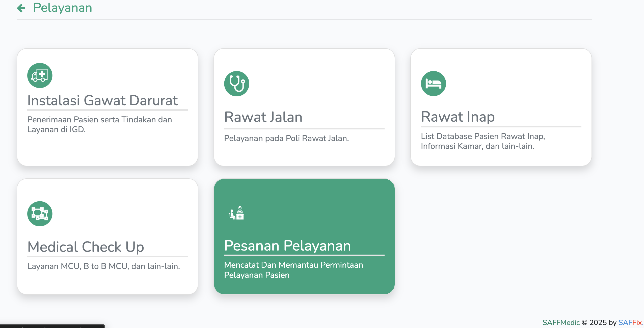This screenshot has width=644, height=328.
Task: Click the ambulance icon for emergency services
Action: pyautogui.click(x=40, y=75)
